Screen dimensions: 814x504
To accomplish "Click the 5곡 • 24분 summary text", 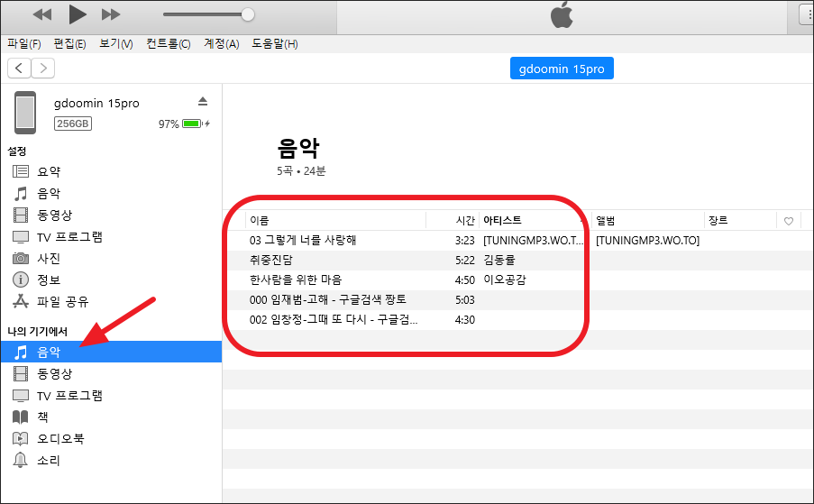I will click(x=301, y=170).
